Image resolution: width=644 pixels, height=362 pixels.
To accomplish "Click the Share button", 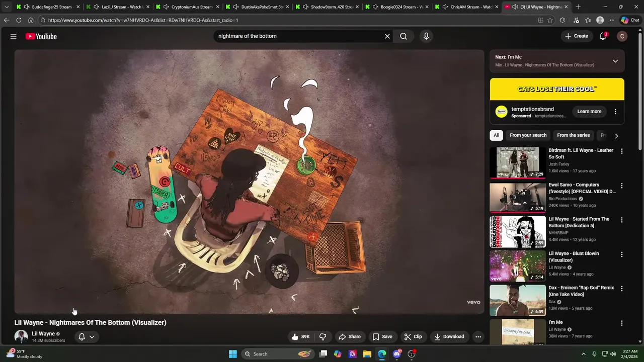I will coord(350,337).
